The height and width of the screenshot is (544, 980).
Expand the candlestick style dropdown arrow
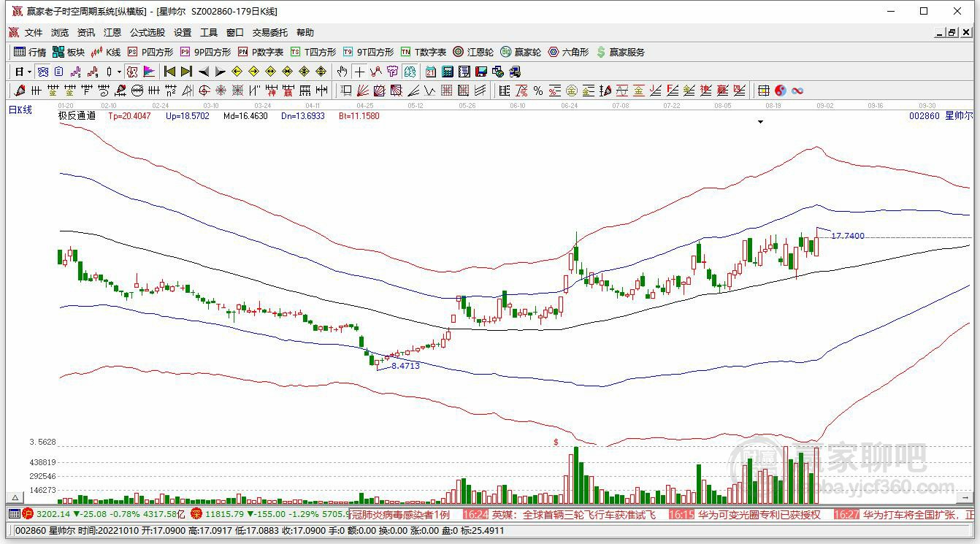[119, 72]
